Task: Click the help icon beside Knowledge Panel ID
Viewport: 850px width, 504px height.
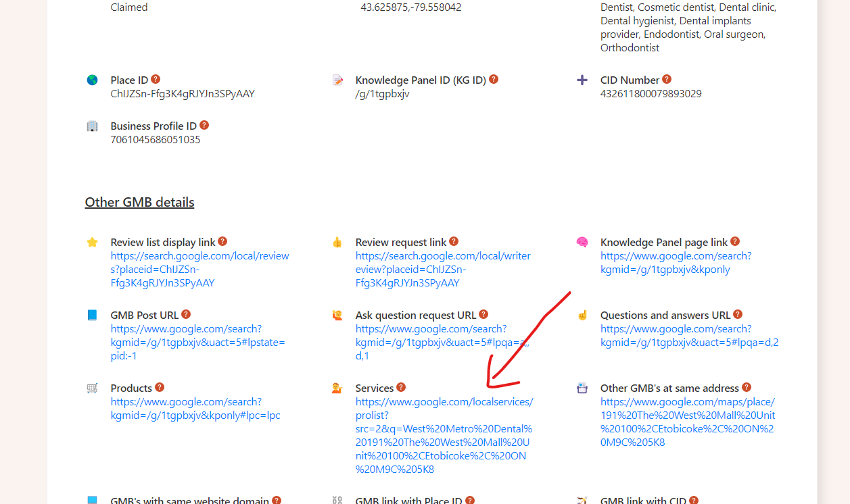Action: pos(493,79)
